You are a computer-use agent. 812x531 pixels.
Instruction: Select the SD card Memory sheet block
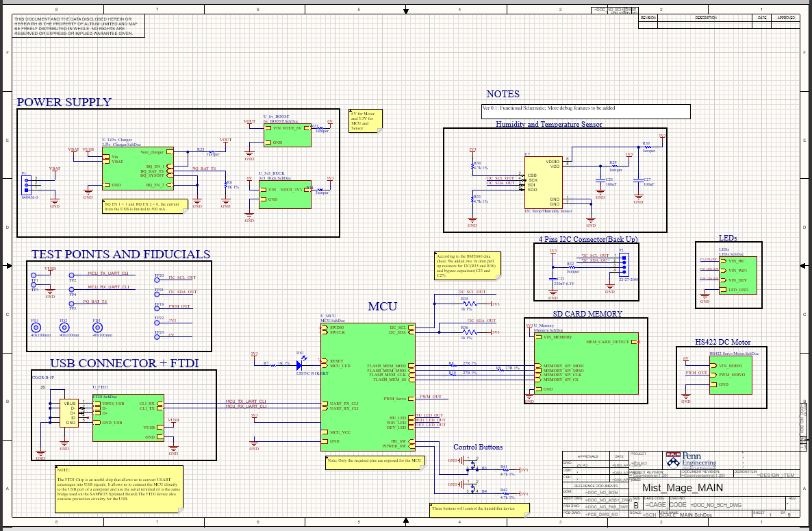click(x=586, y=364)
